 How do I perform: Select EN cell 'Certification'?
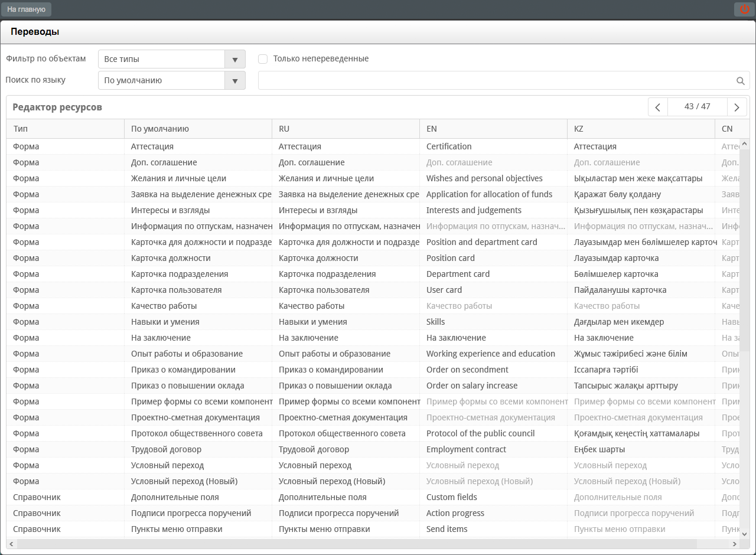coord(494,146)
